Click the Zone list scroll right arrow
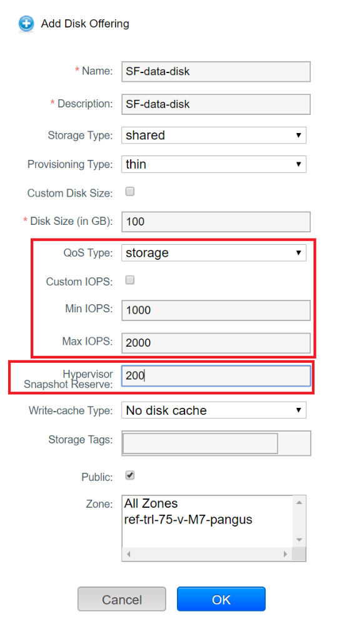This screenshot has width=342, height=644. 285,554
